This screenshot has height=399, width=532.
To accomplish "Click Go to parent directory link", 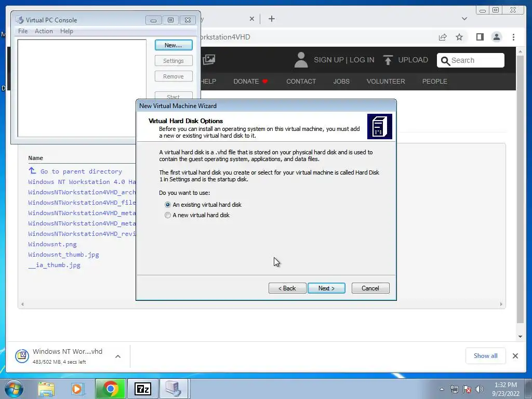I will coord(81,171).
